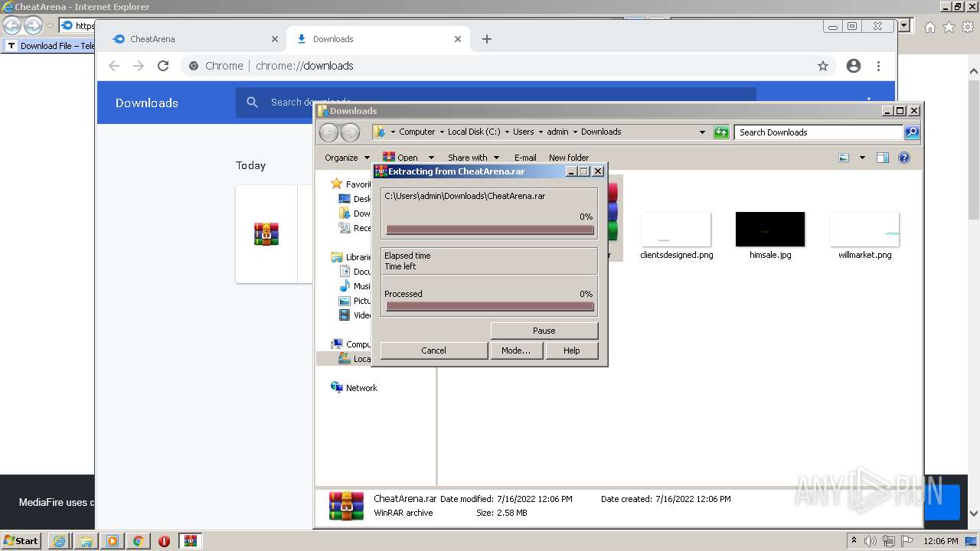Close the CheatArena Chrome tab
The image size is (980, 551).
coord(275,39)
